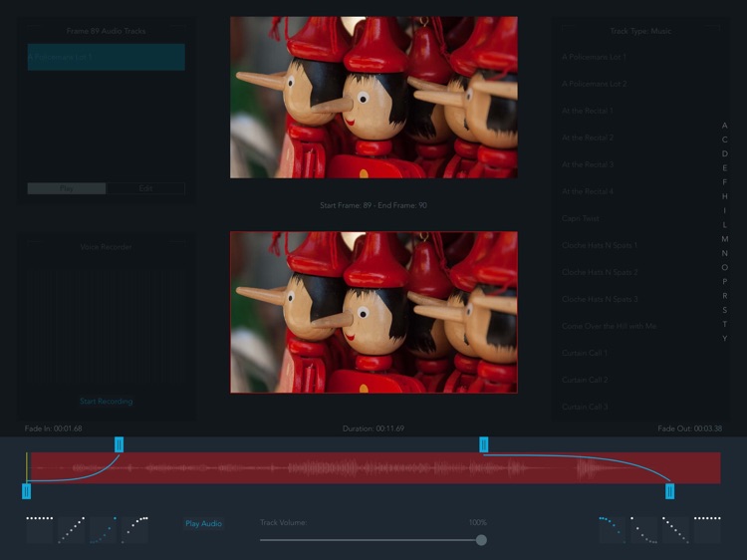This screenshot has height=560, width=747.
Task: Jump to letter S in the index
Action: click(x=725, y=310)
